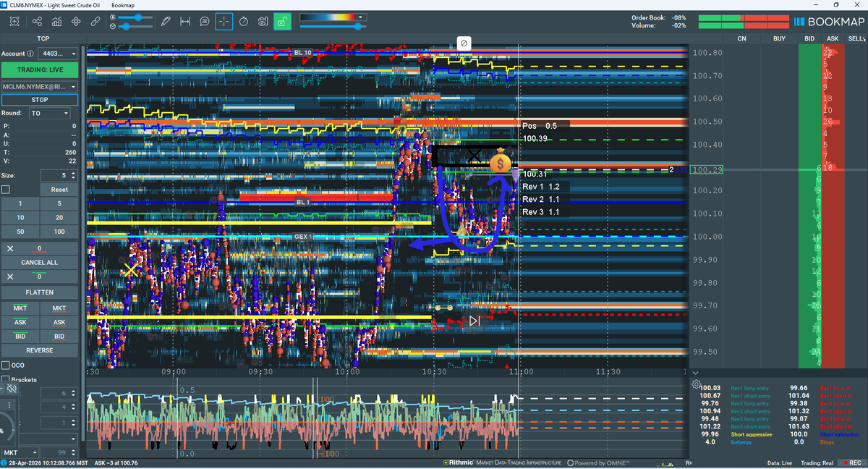
Task: Toggle the crosshair tool
Action: point(224,22)
